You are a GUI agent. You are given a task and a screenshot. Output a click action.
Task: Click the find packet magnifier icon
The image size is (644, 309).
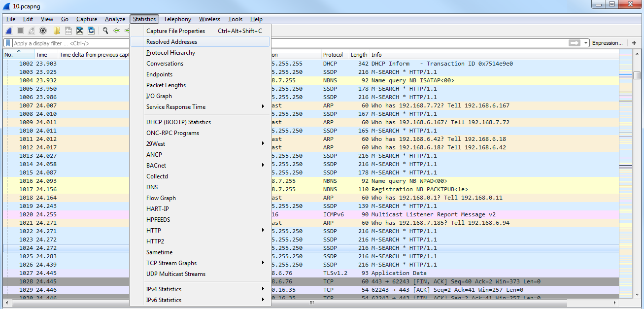[x=105, y=31]
